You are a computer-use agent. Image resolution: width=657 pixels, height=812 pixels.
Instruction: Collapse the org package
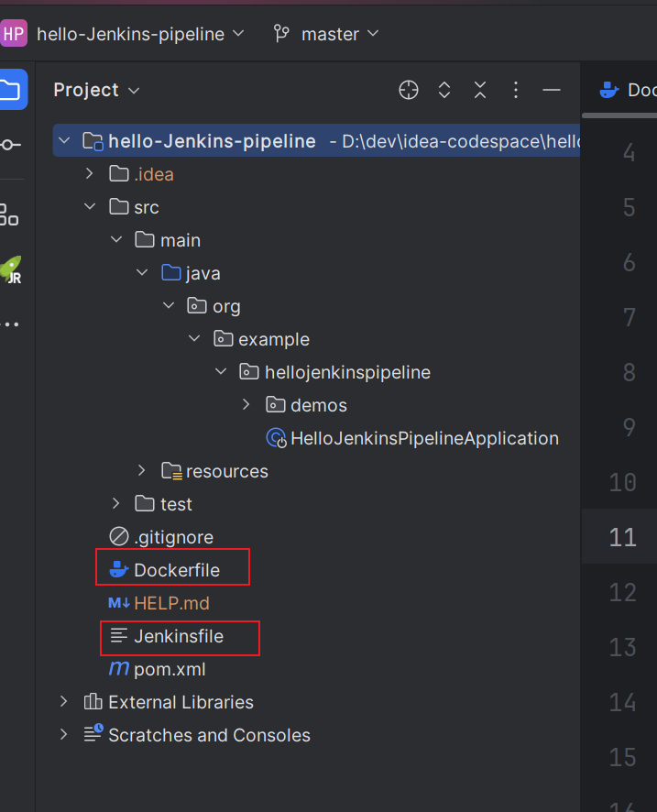click(x=169, y=305)
